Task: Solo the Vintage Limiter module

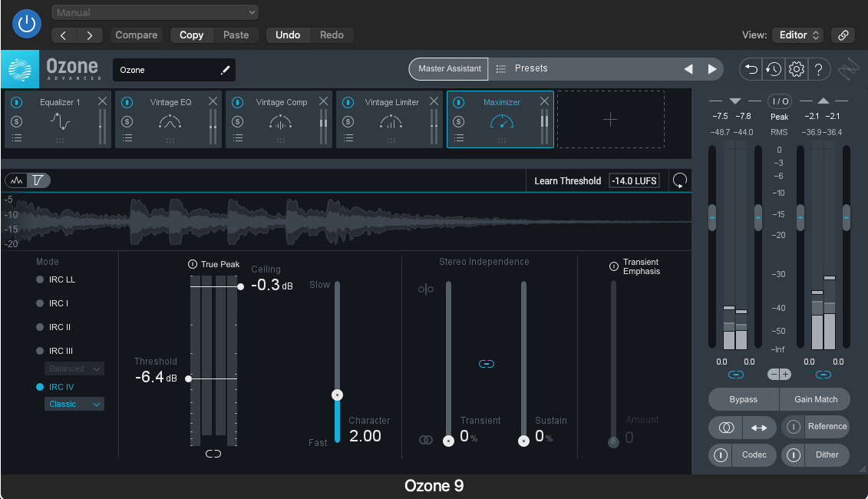Action: [348, 121]
